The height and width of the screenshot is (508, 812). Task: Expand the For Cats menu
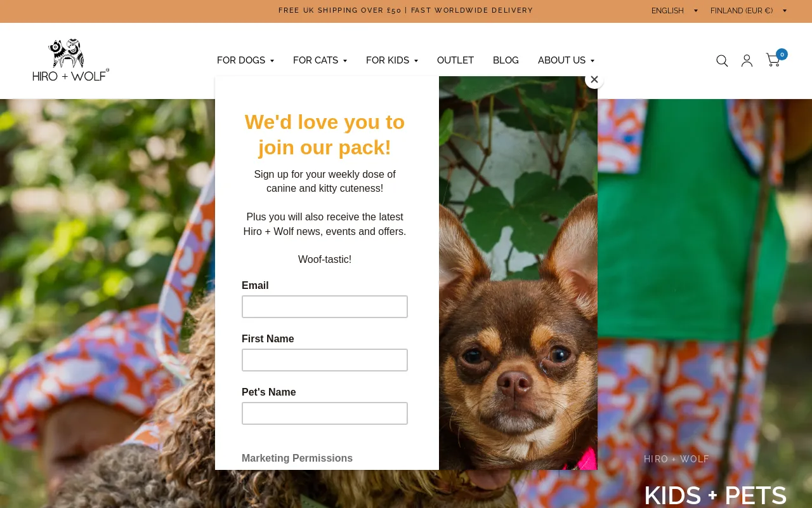(x=320, y=60)
